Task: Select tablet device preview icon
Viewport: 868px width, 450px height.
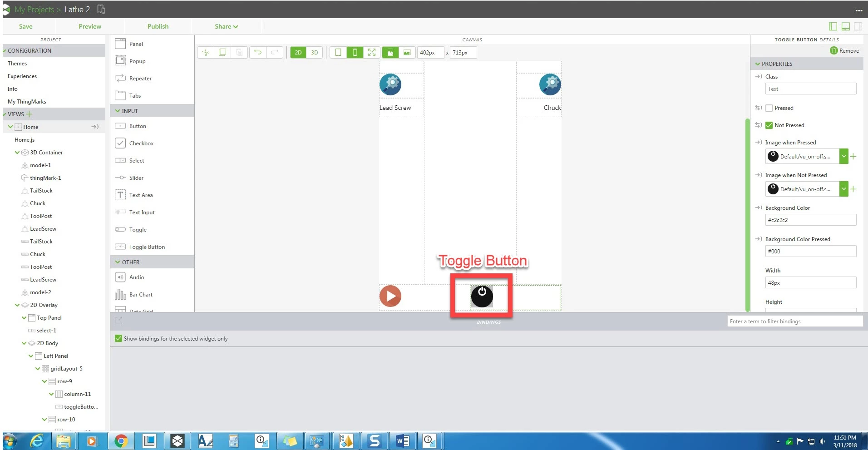Action: (338, 53)
